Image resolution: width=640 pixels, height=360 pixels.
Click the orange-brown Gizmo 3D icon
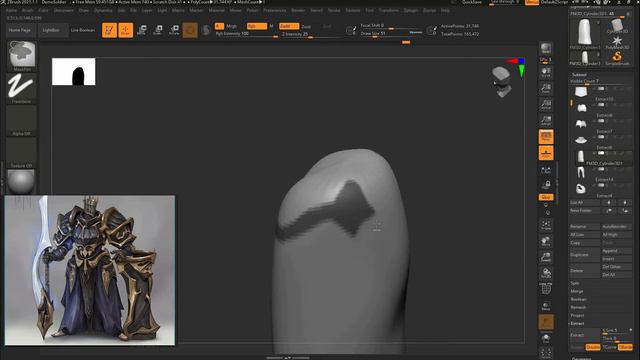click(x=190, y=30)
